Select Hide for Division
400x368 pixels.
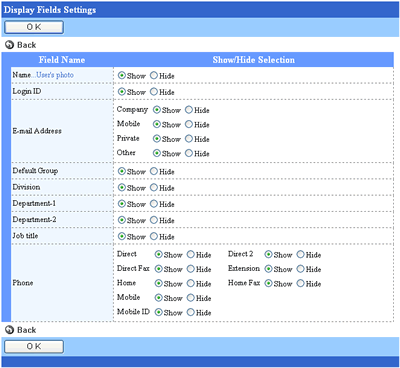click(x=154, y=187)
